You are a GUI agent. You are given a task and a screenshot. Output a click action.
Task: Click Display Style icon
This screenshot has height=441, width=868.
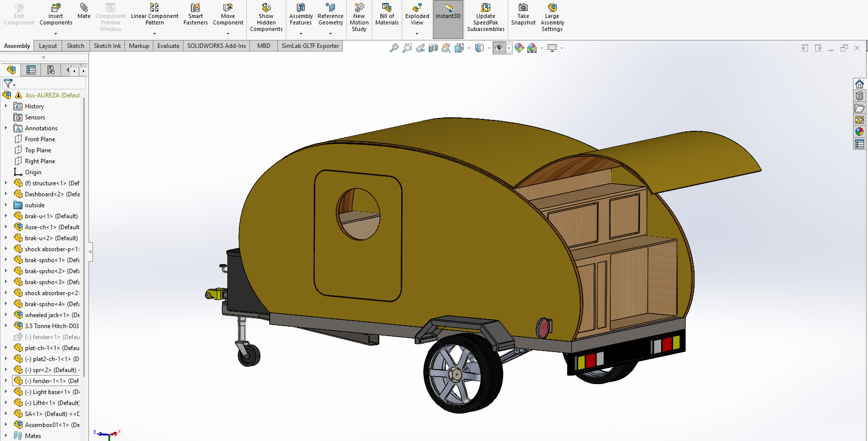pos(479,48)
